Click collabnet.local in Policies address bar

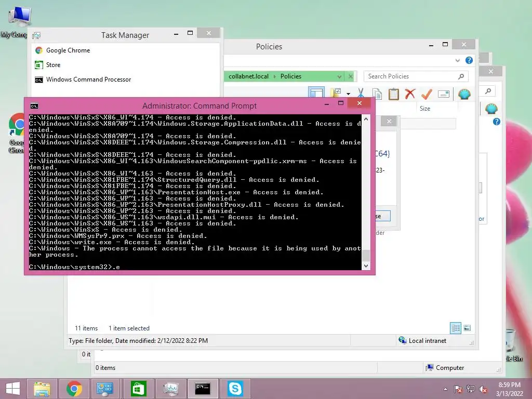248,76
